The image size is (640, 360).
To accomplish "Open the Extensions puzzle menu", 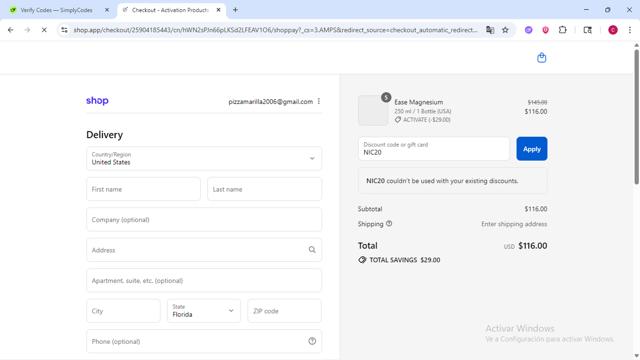I will 562,30.
